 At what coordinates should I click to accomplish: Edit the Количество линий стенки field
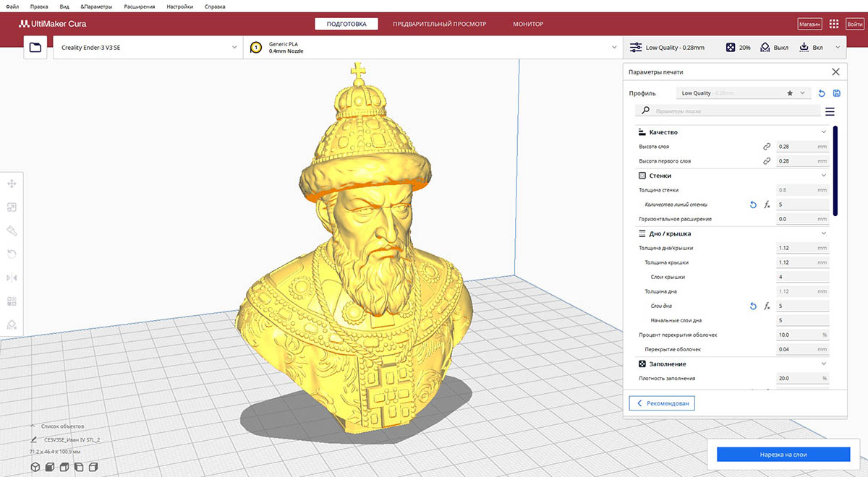(x=802, y=205)
